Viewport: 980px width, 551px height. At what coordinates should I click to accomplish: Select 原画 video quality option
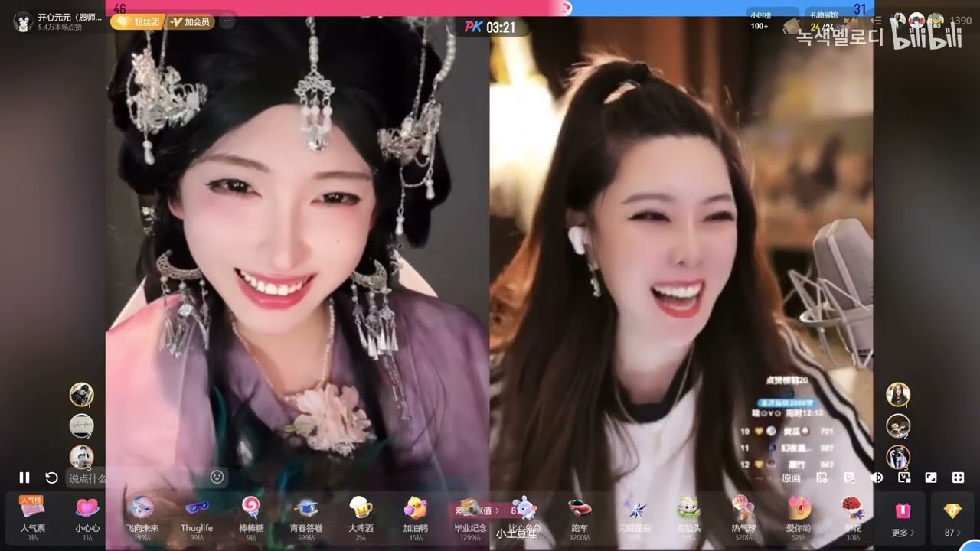click(x=791, y=478)
